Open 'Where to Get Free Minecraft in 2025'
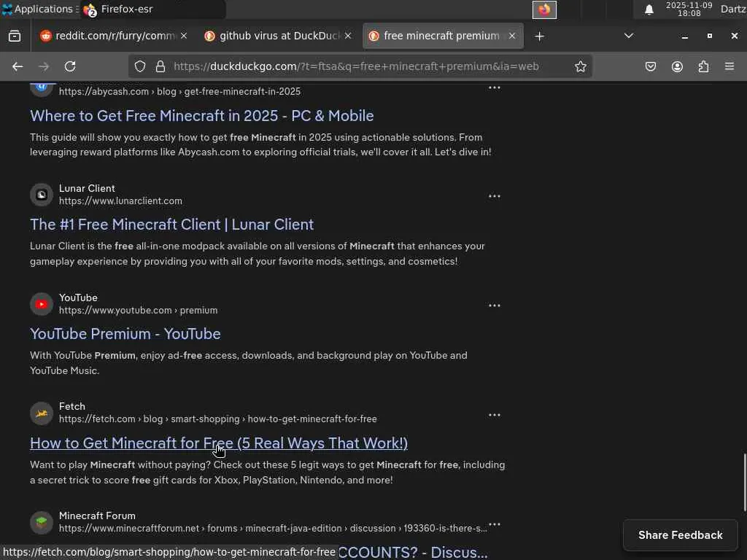 (201, 116)
